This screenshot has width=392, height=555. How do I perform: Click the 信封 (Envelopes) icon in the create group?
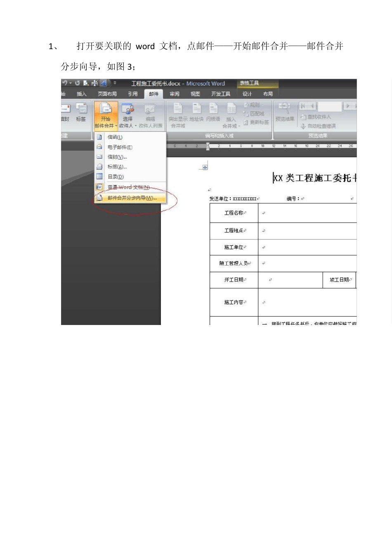(x=66, y=109)
